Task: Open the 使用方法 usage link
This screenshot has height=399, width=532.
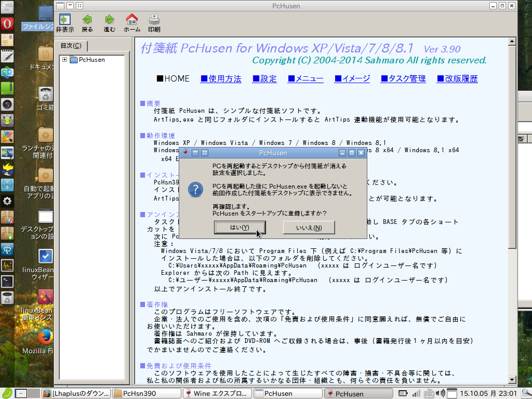Action: click(x=221, y=79)
